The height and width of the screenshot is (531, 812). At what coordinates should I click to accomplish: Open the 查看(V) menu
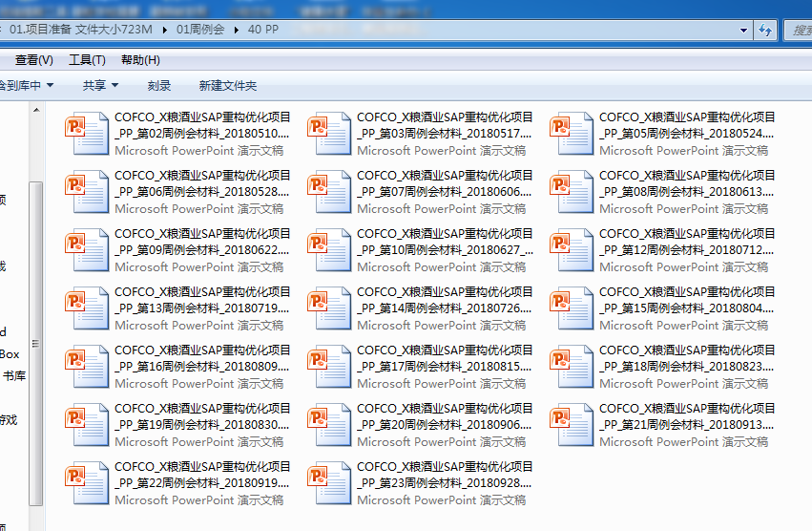point(33,60)
